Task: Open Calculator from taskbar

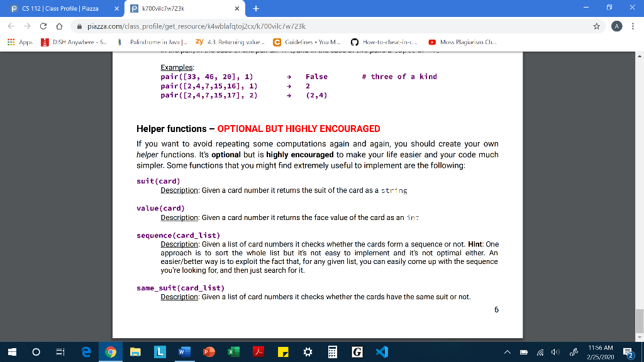Action: 332,352
